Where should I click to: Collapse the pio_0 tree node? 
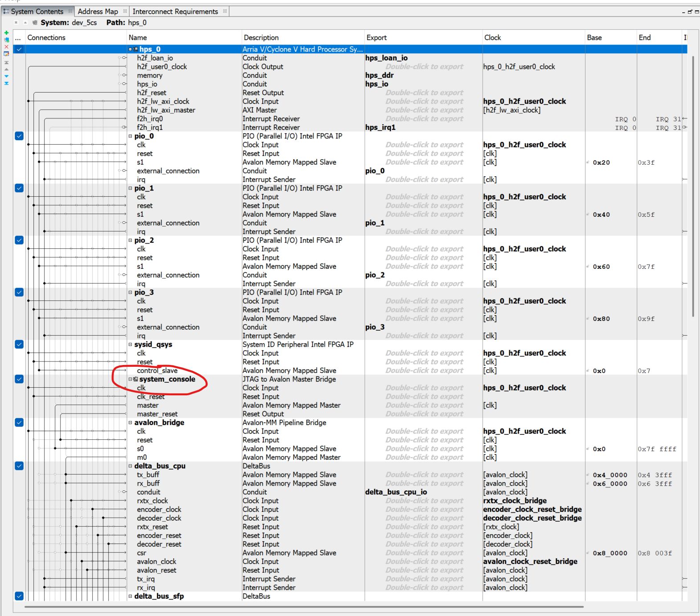pyautogui.click(x=130, y=136)
